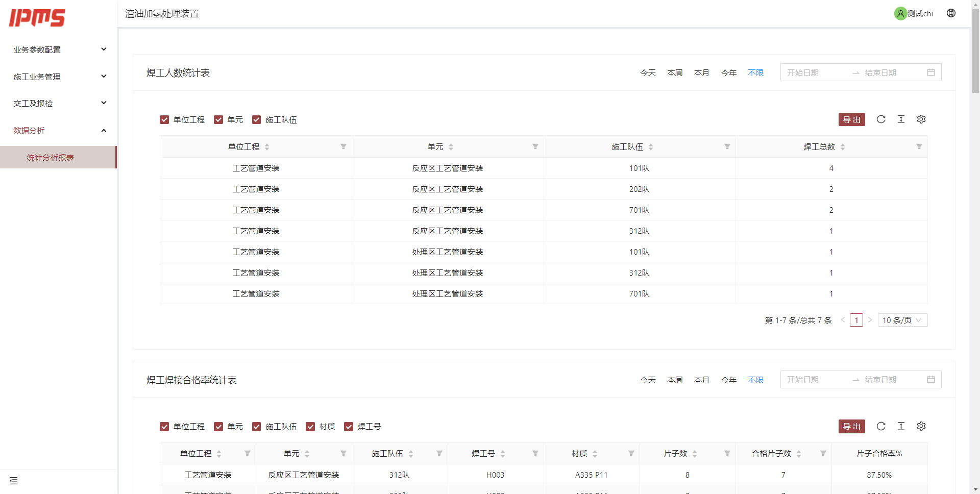This screenshot has height=494, width=980.
Task: Go to next page arrow
Action: 870,320
